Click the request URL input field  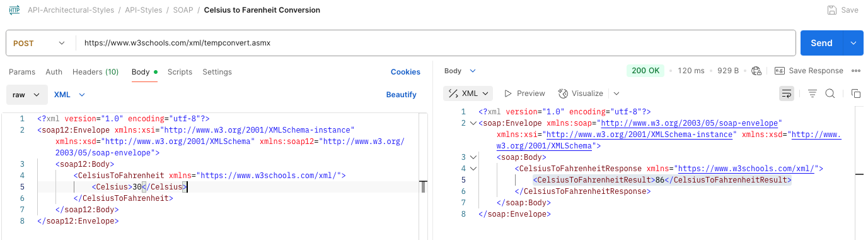[435, 43]
